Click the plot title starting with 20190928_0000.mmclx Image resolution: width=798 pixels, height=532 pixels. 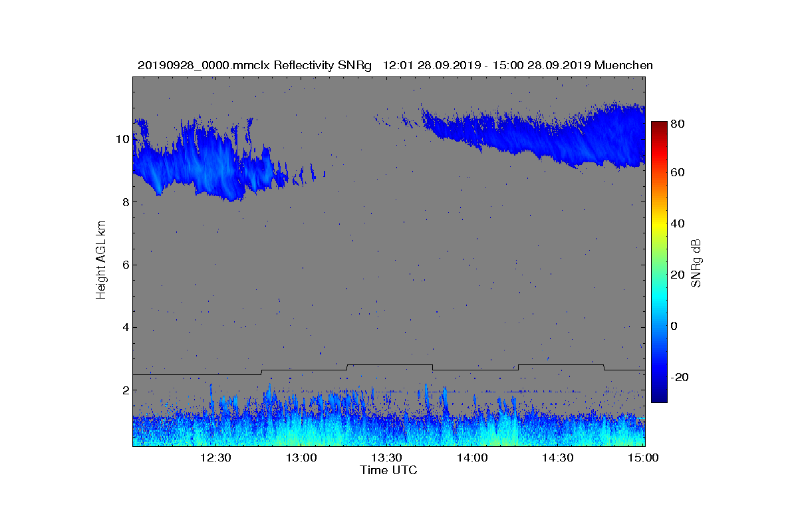(x=395, y=65)
